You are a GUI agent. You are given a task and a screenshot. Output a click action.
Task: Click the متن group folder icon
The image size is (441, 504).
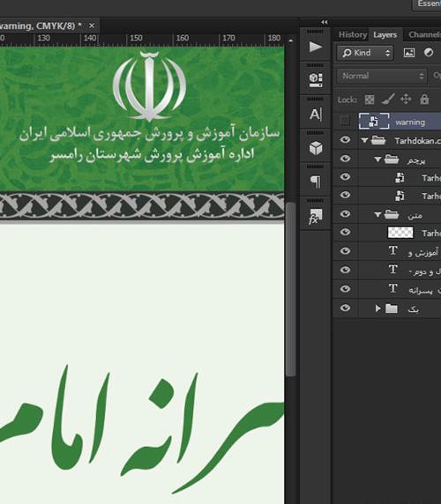pyautogui.click(x=392, y=214)
